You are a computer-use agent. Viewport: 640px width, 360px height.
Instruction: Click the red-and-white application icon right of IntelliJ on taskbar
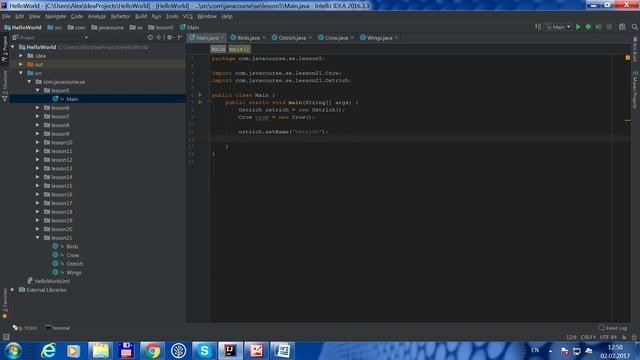tap(256, 351)
